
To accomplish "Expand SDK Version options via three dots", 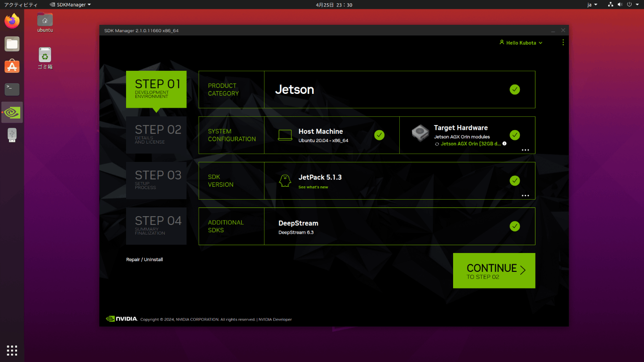I will tap(525, 195).
